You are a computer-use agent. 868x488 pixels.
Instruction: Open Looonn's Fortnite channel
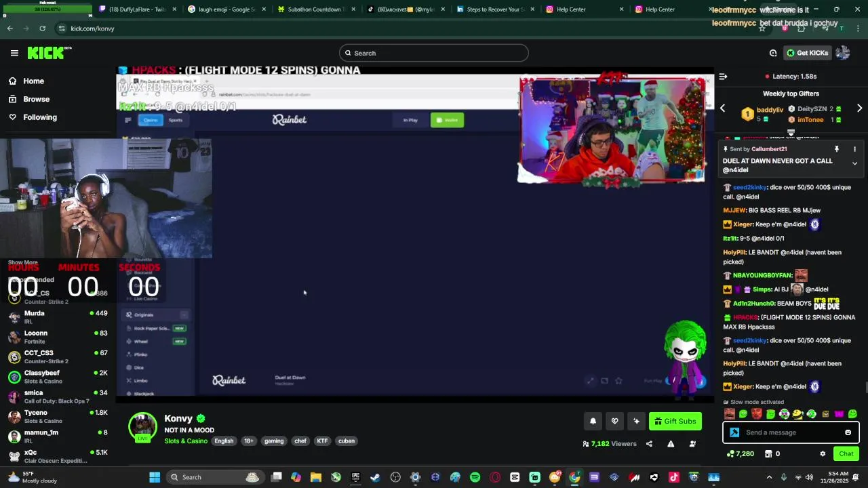click(x=58, y=337)
